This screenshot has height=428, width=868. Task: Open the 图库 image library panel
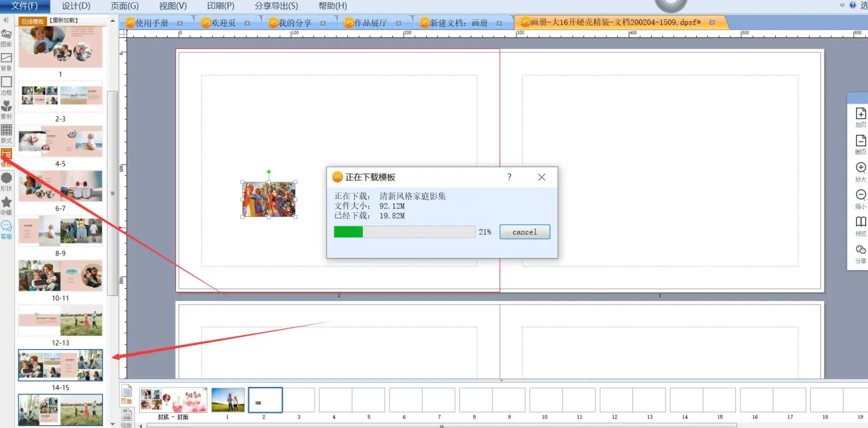[x=6, y=36]
